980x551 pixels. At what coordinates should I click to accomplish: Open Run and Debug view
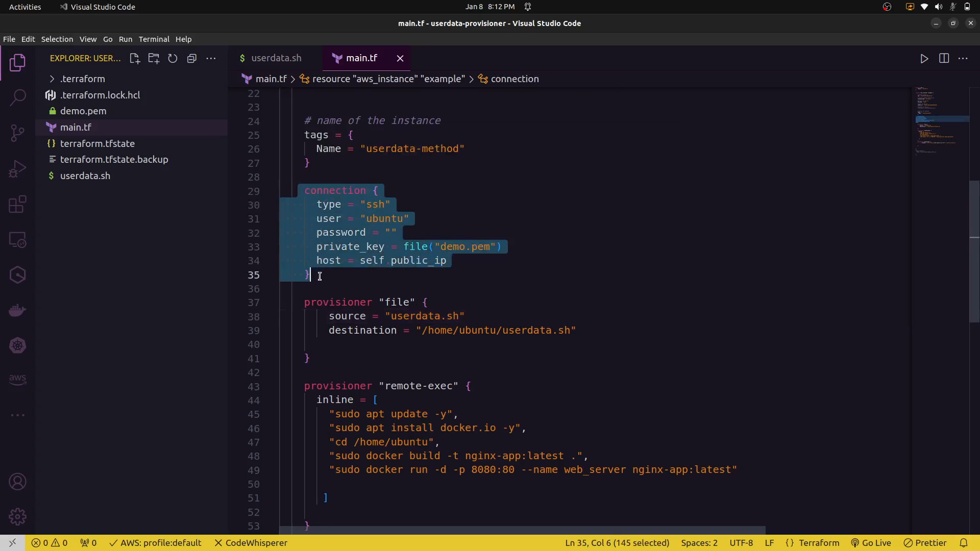[18, 169]
